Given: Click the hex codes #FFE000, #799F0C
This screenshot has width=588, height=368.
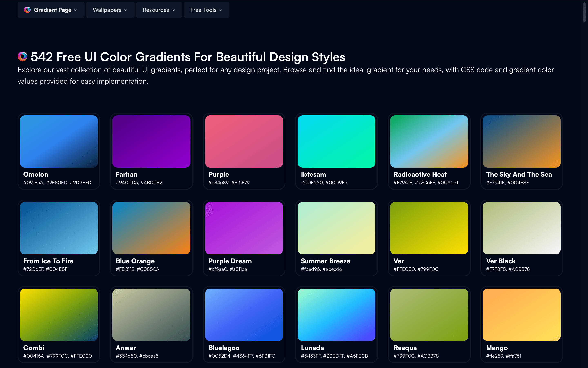Looking at the screenshot, I should click(x=416, y=269).
